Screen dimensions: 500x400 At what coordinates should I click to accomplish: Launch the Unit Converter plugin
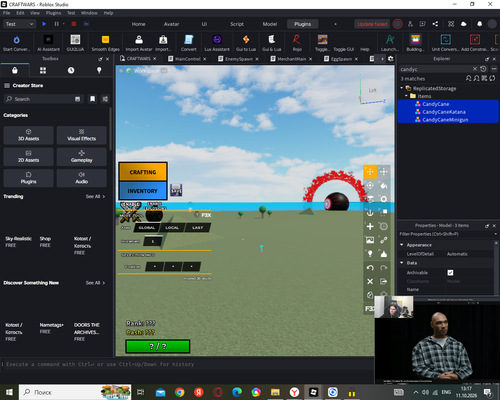pos(446,43)
